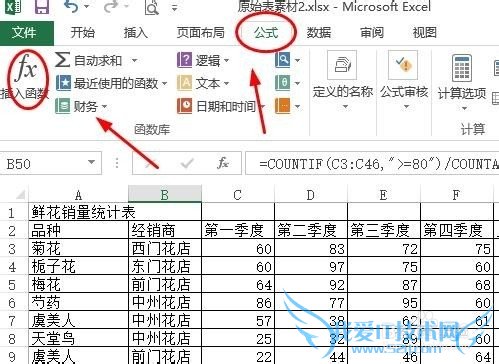Screen dimensions: 499x364
Task: Click the Cancel X in formula bar
Action: (x=151, y=163)
